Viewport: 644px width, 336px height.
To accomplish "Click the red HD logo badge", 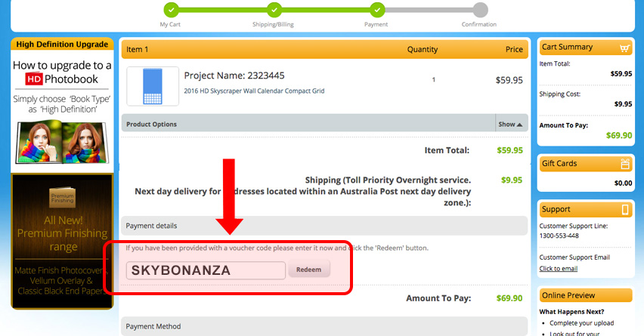I will point(34,79).
